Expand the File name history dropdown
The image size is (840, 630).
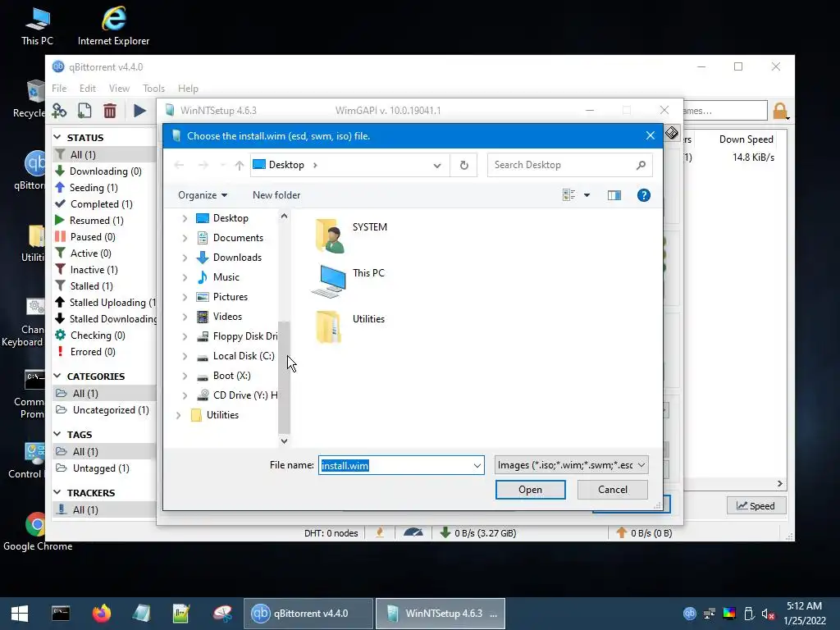tap(477, 466)
